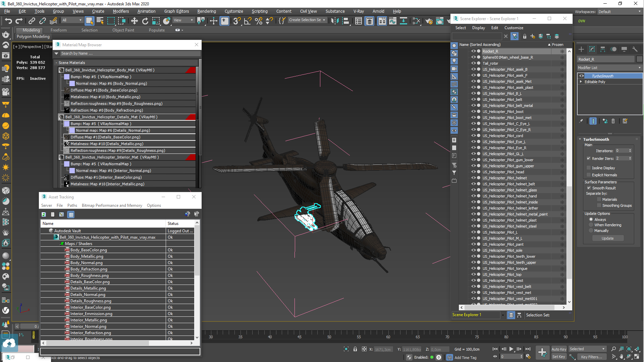
Task: Click the Pin Stack icon
Action: [581, 121]
